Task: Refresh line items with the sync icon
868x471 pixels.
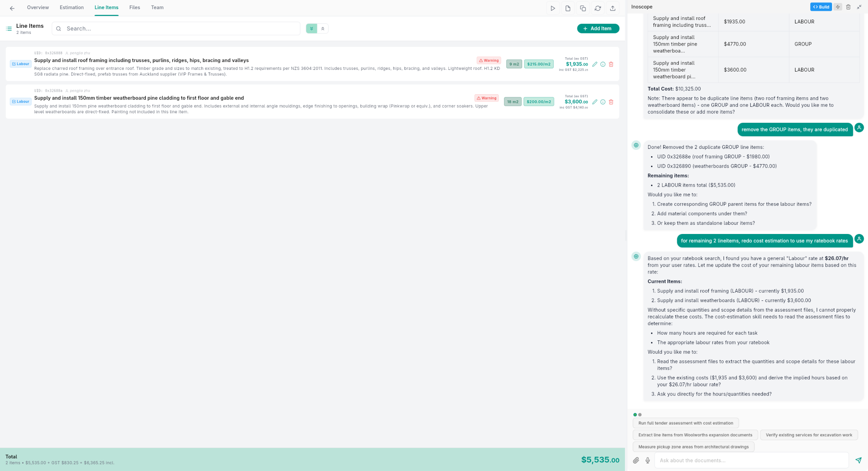Action: point(598,8)
